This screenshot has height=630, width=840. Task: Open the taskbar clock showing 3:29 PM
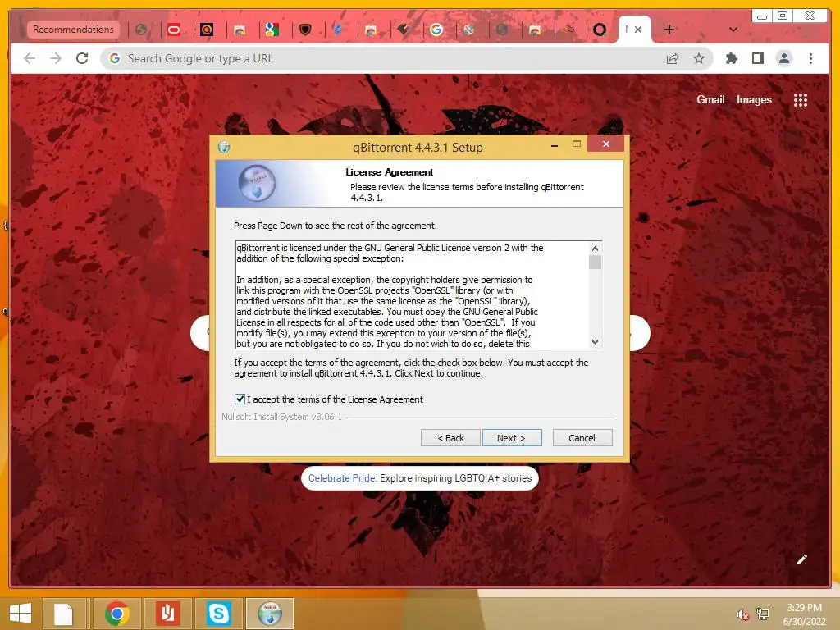coord(804,614)
